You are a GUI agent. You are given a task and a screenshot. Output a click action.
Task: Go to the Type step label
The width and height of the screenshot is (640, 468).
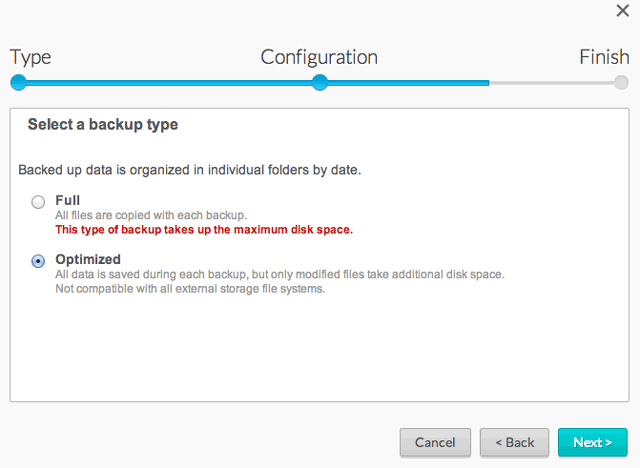[x=30, y=57]
